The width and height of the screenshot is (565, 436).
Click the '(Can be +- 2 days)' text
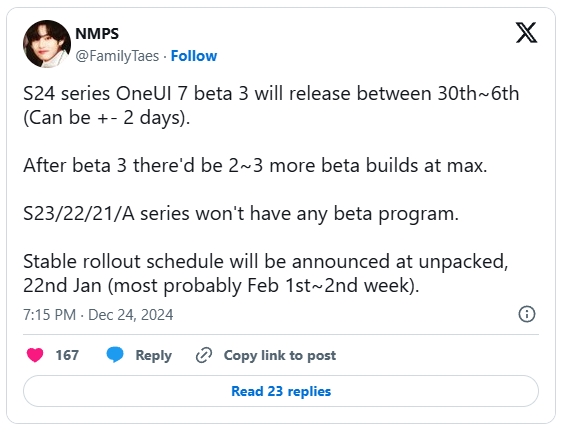pyautogui.click(x=107, y=118)
